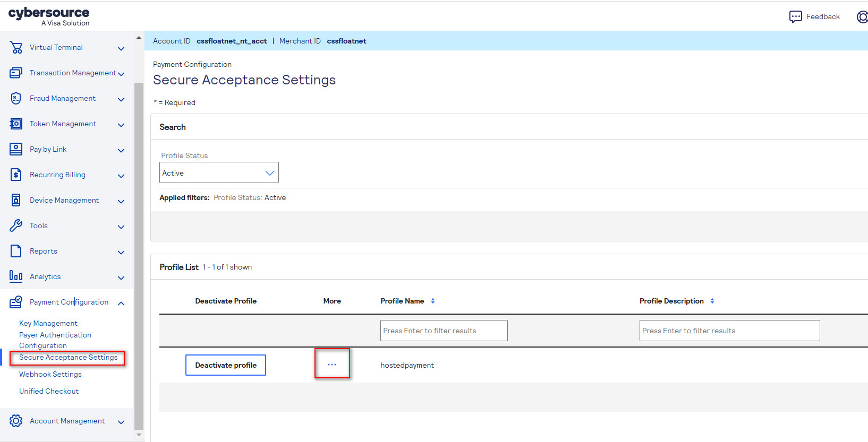Click the Feedback speech bubble icon
Image resolution: width=868 pixels, height=442 pixels.
(x=796, y=17)
